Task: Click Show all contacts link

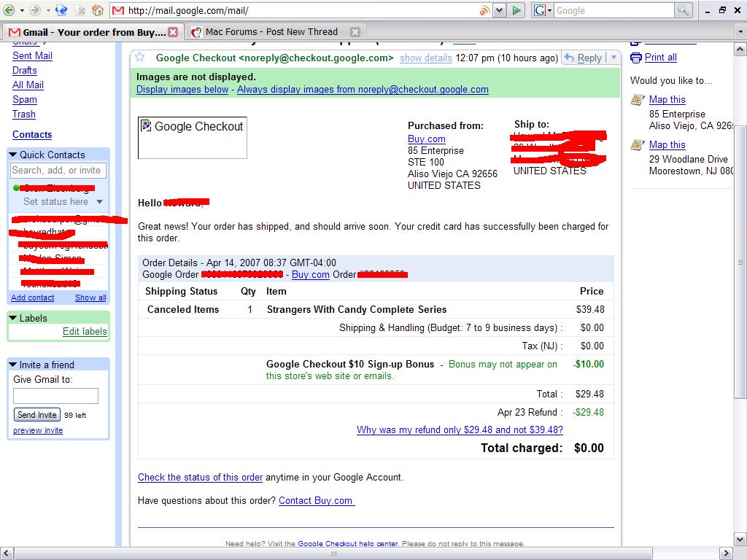Action: coord(90,297)
